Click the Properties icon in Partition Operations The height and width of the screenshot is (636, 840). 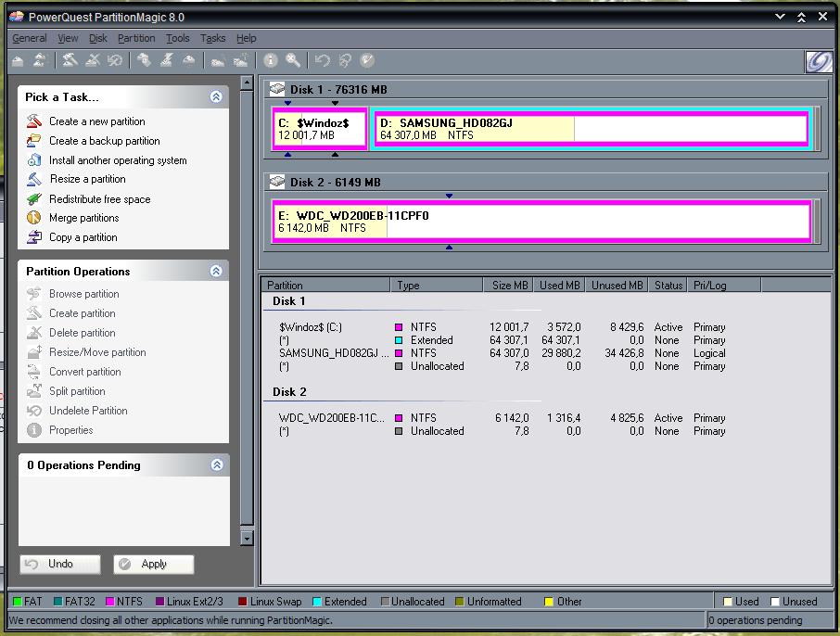pos(34,429)
